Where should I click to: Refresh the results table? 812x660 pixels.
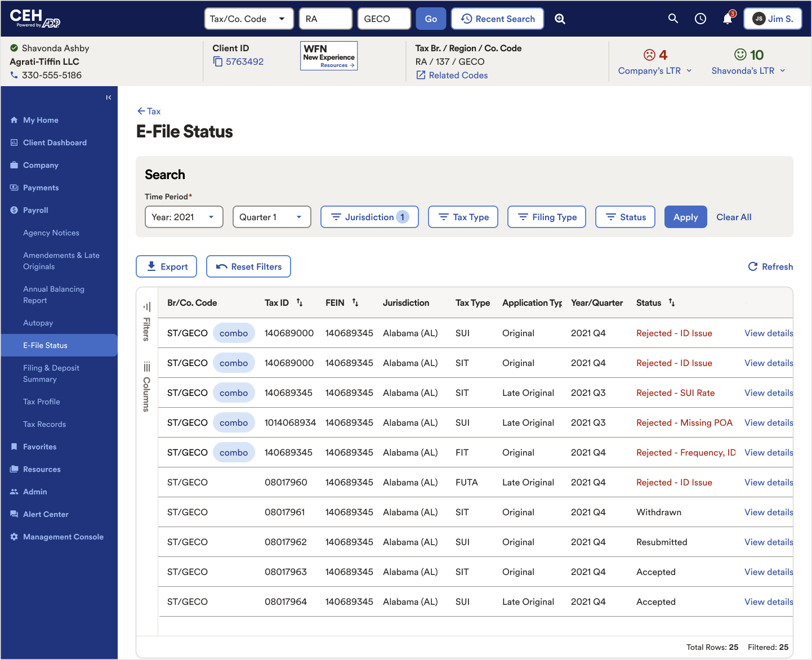click(770, 266)
